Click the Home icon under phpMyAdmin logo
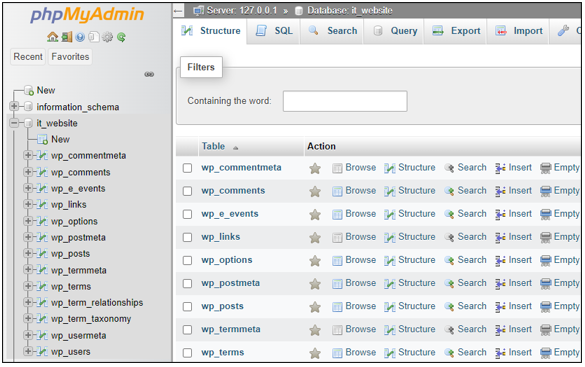This screenshot has height=367, width=585. [x=52, y=37]
